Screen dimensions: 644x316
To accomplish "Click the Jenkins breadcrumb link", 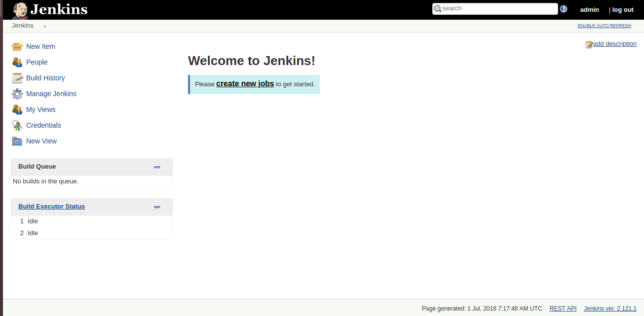I will [x=23, y=26].
